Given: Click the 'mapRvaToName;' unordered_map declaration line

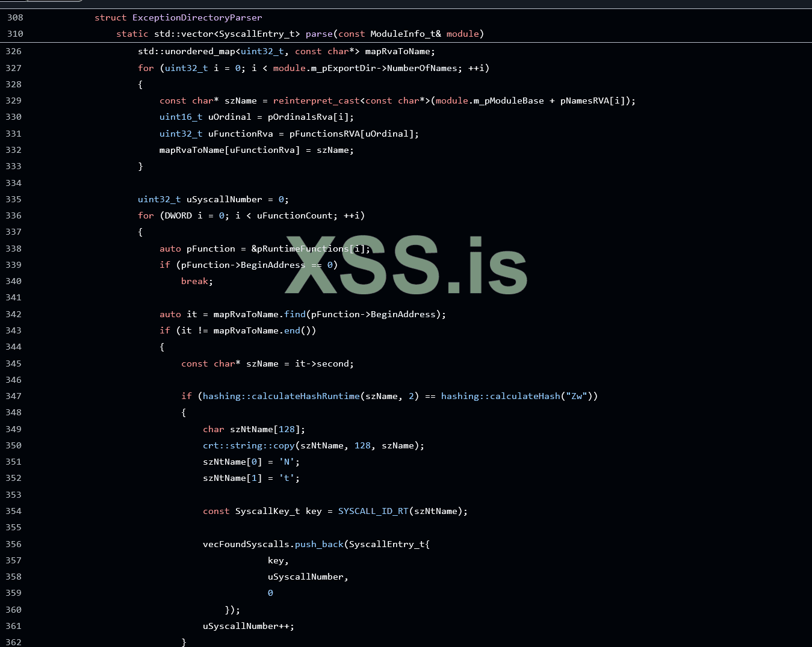Looking at the screenshot, I should click(x=287, y=51).
